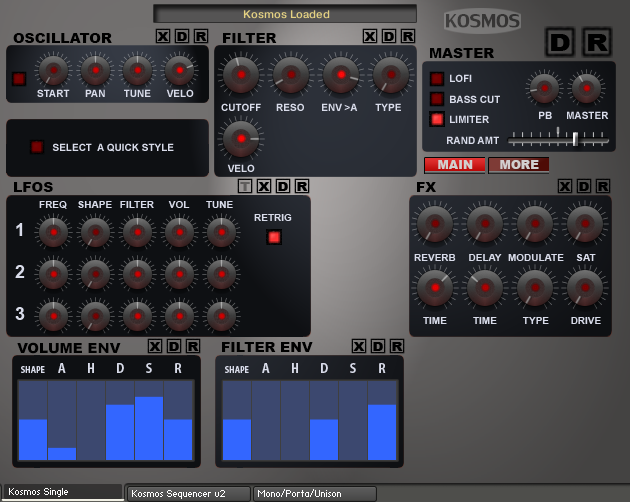Image resolution: width=630 pixels, height=502 pixels.
Task: Click the oscillator TUNE knob
Action: (x=137, y=70)
